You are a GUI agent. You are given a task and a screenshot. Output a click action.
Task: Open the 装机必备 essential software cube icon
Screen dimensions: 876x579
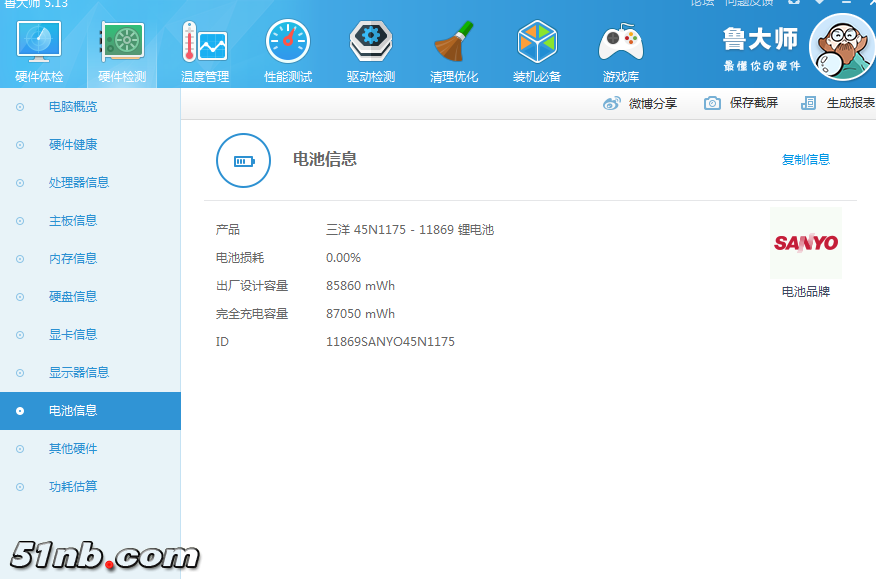(537, 44)
